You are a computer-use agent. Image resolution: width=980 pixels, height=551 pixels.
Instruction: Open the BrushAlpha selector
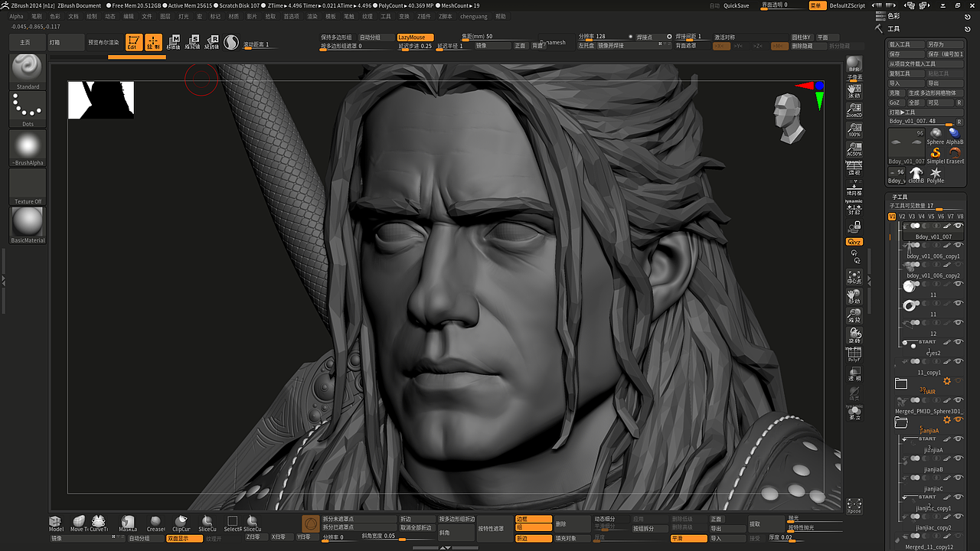click(x=28, y=148)
